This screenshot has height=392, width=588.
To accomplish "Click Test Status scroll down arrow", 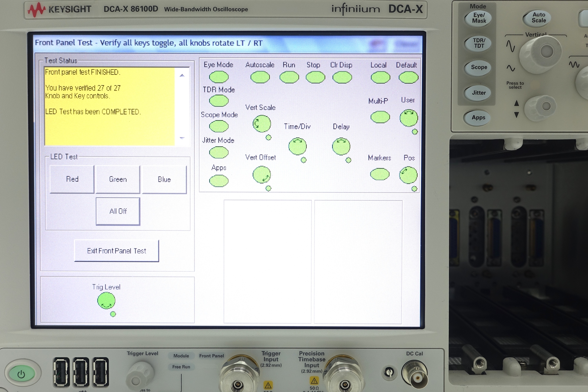I will pyautogui.click(x=182, y=138).
